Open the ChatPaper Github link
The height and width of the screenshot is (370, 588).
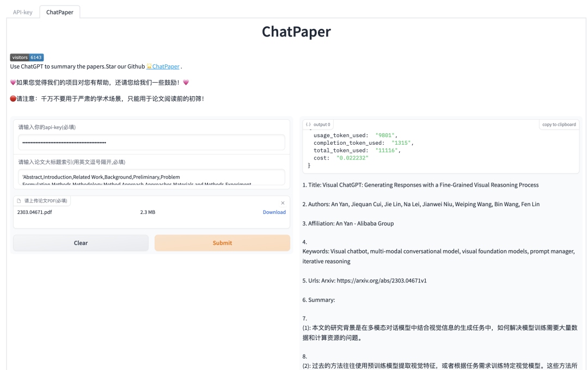tap(166, 66)
